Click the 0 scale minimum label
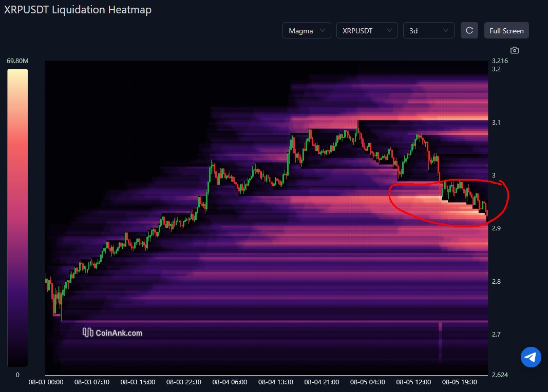Image resolution: width=548 pixels, height=392 pixels. pyautogui.click(x=17, y=375)
